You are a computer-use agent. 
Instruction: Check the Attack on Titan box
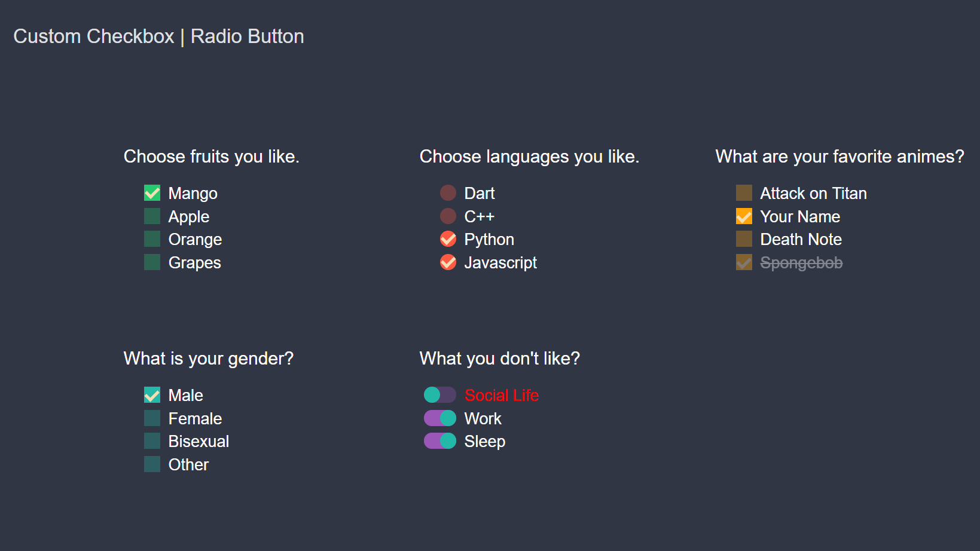(744, 193)
